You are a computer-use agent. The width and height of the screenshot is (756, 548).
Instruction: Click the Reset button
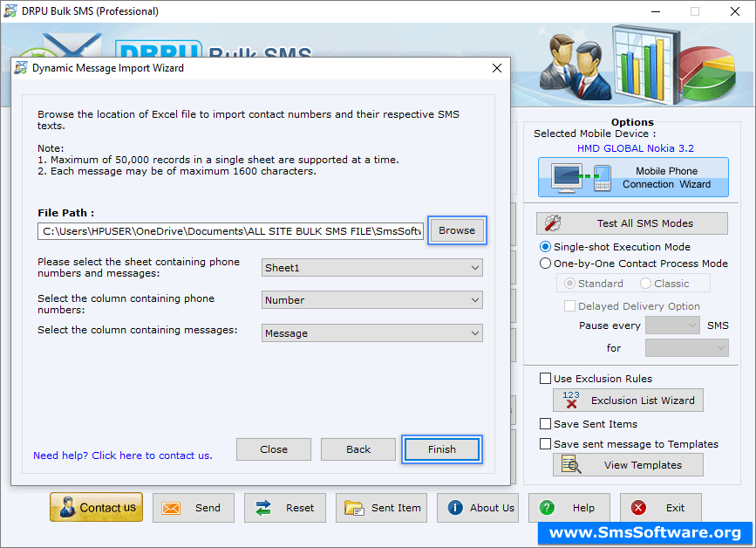[x=285, y=508]
